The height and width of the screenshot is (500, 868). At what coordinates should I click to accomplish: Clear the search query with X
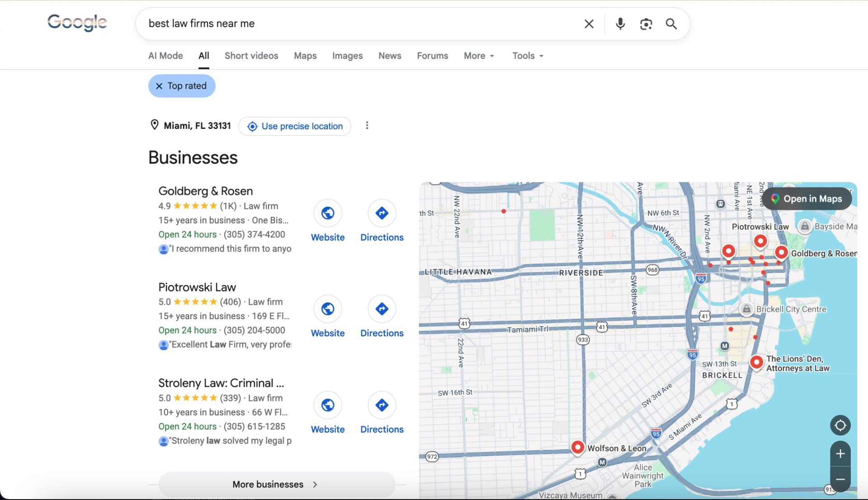pos(589,24)
